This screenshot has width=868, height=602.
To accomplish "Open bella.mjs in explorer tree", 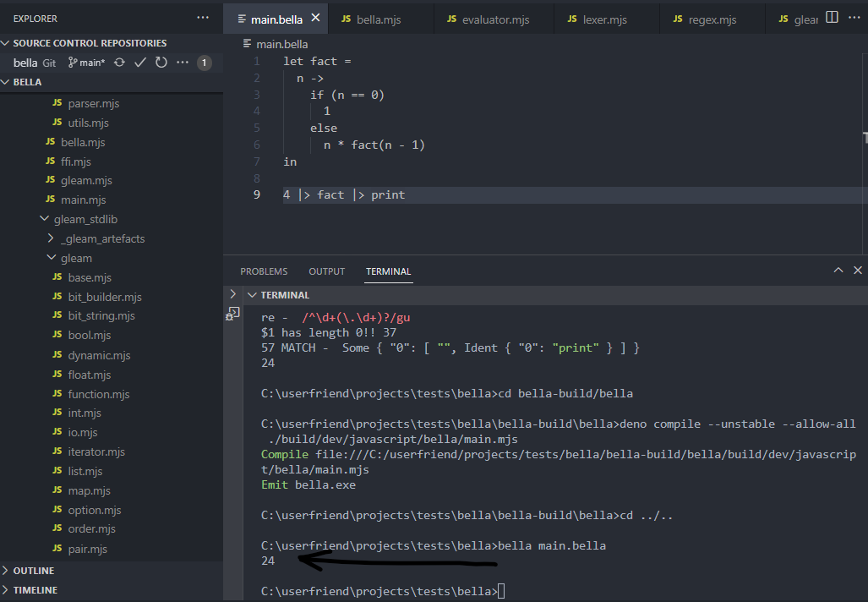I will click(x=83, y=142).
